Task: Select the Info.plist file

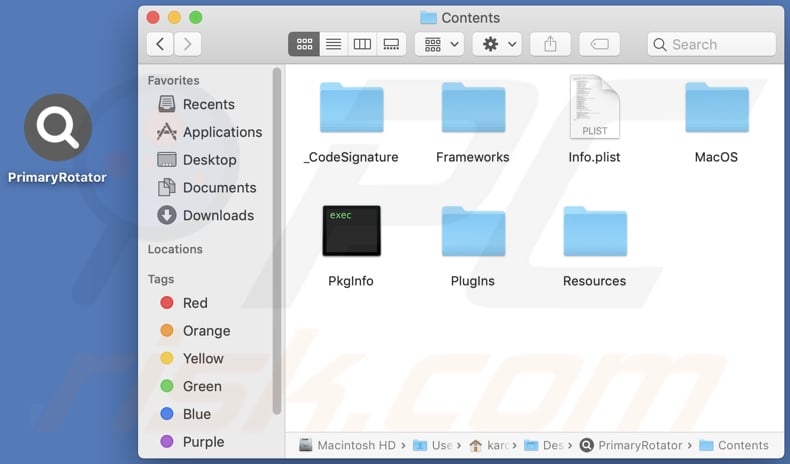Action: tap(595, 107)
